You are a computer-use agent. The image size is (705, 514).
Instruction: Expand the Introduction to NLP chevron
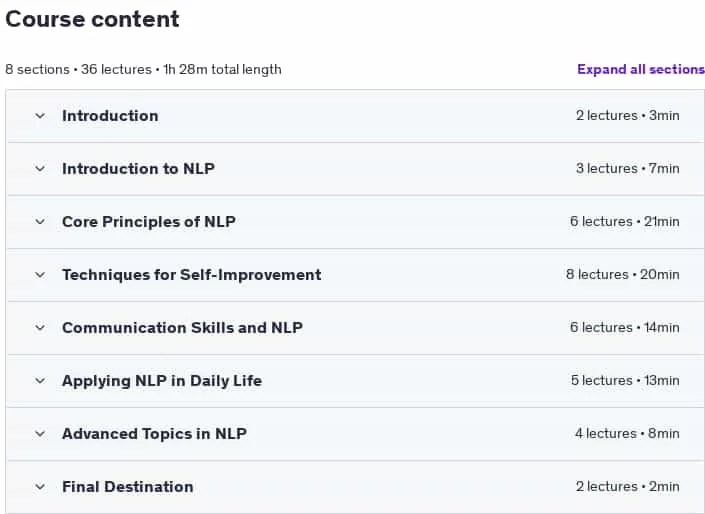pyautogui.click(x=40, y=169)
